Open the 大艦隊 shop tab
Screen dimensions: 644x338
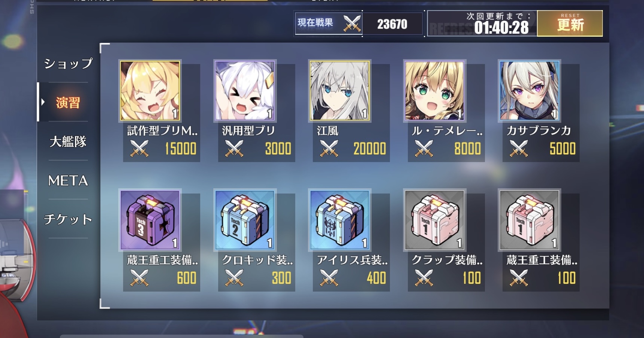tap(68, 141)
